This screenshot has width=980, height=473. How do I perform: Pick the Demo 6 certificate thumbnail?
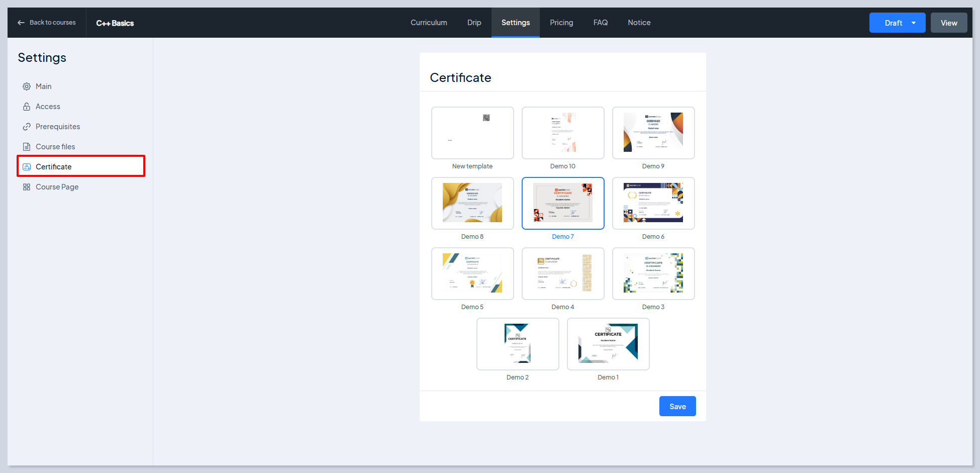[x=653, y=204]
